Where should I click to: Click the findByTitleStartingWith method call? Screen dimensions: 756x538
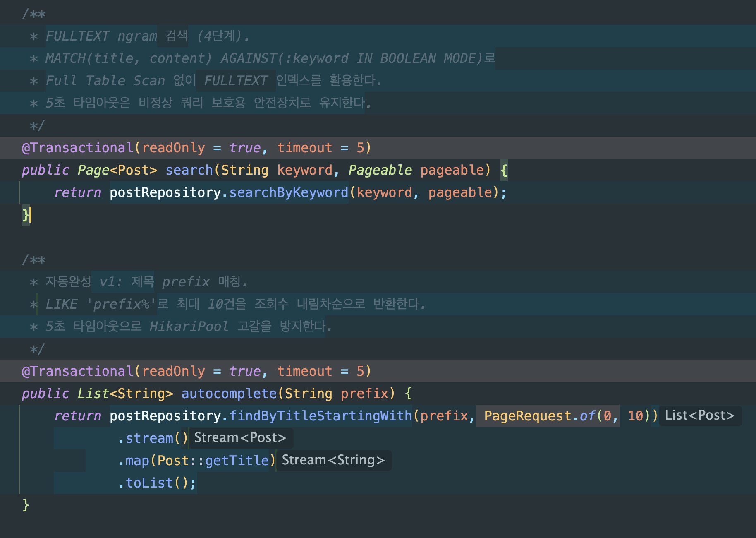click(x=321, y=416)
